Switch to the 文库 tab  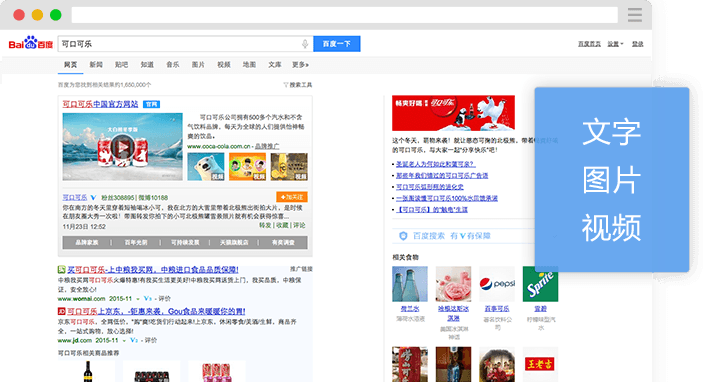pos(275,65)
